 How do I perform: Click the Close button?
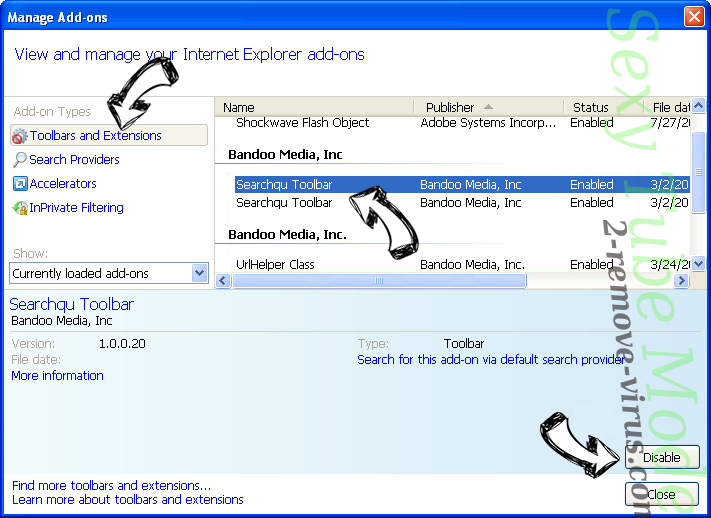[x=662, y=494]
